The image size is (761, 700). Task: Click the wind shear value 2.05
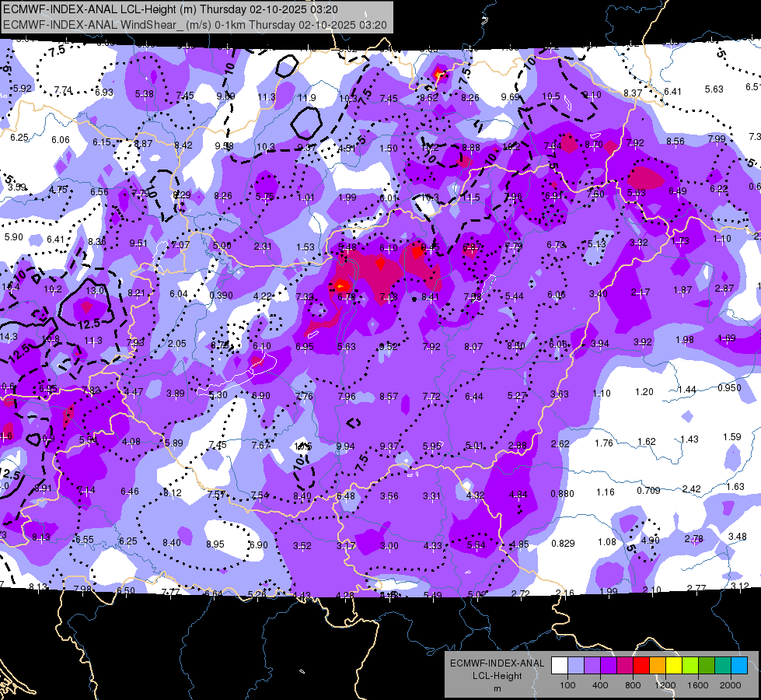coord(177,344)
